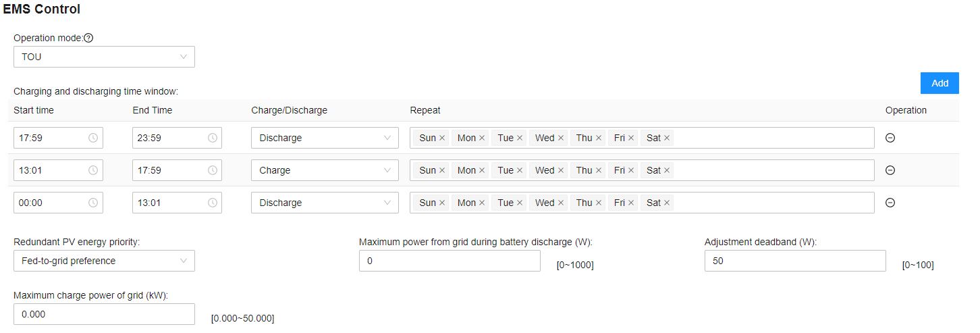This screenshot has width=980, height=333.
Task: Click Maximum charge power of grid field
Action: pyautogui.click(x=104, y=314)
